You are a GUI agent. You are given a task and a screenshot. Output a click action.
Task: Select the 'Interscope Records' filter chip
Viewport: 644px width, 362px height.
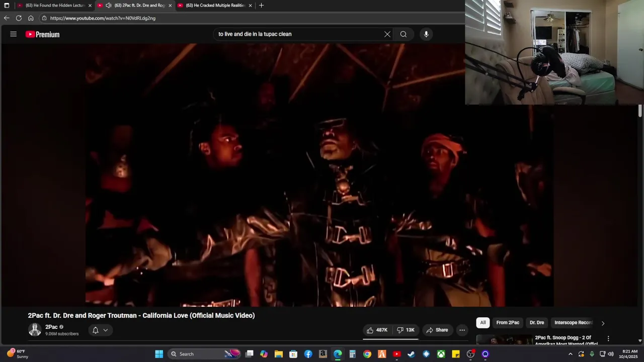(574, 323)
